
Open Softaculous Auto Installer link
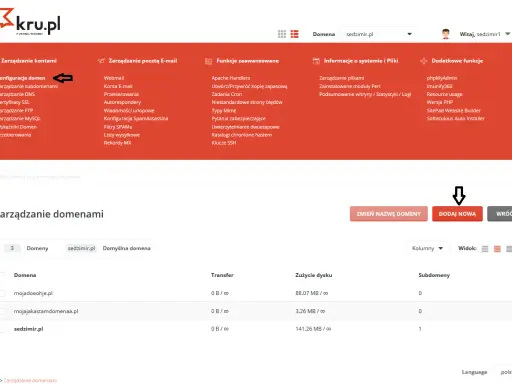click(x=456, y=118)
